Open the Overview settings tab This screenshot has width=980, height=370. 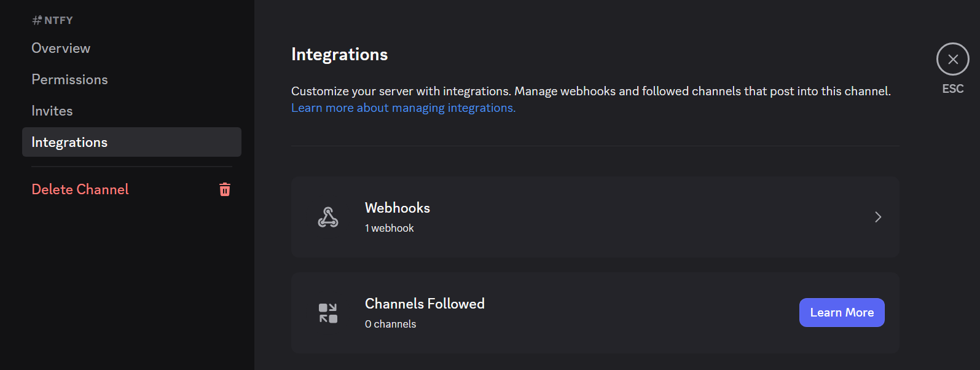(61, 48)
